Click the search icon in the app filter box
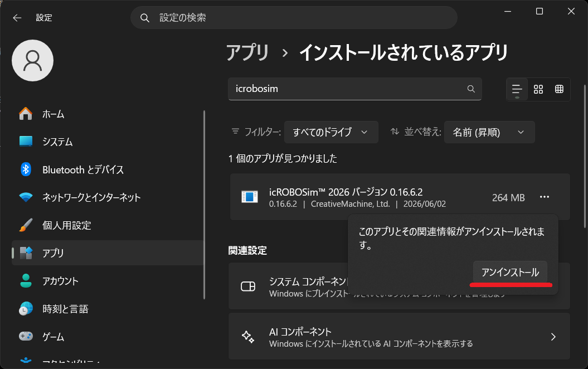 pos(471,89)
